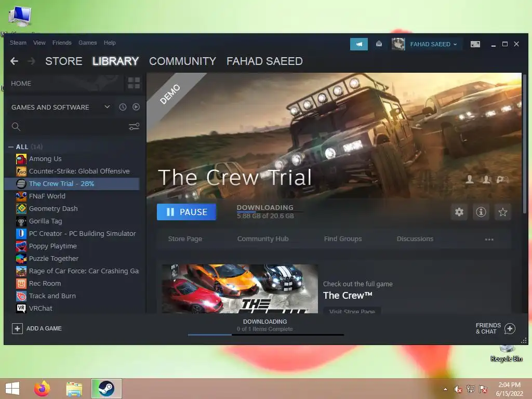Go back with the left arrow
Screen dimensions: 532x399
(x=14, y=61)
